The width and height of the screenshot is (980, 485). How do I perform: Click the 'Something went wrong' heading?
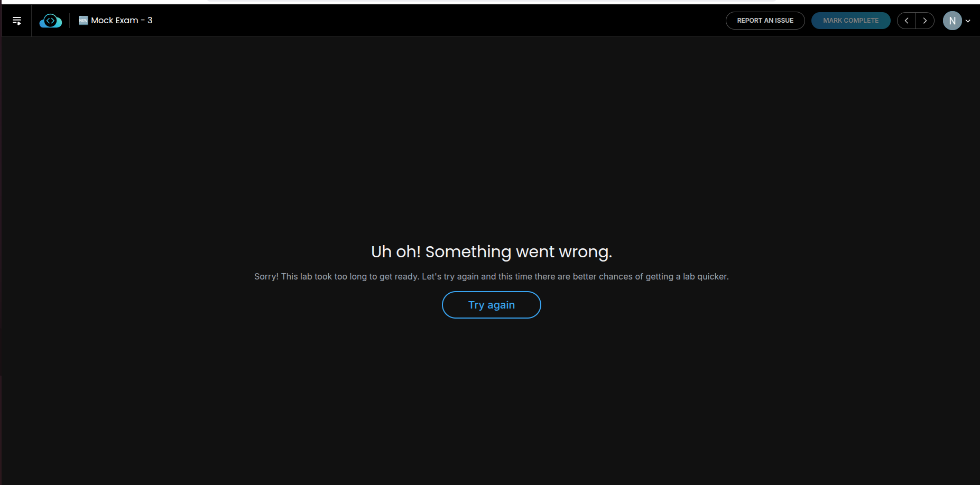click(519, 252)
